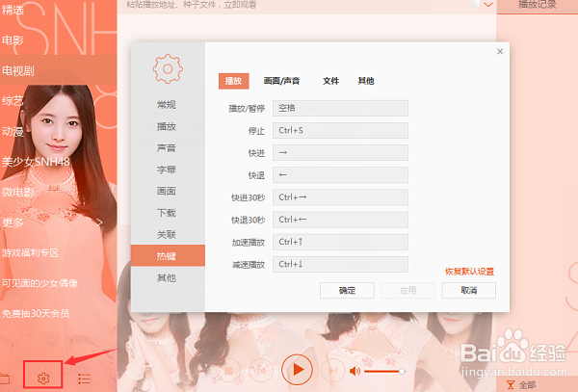This screenshot has height=392, width=578.
Task: Click the 应用 button
Action: tap(408, 290)
